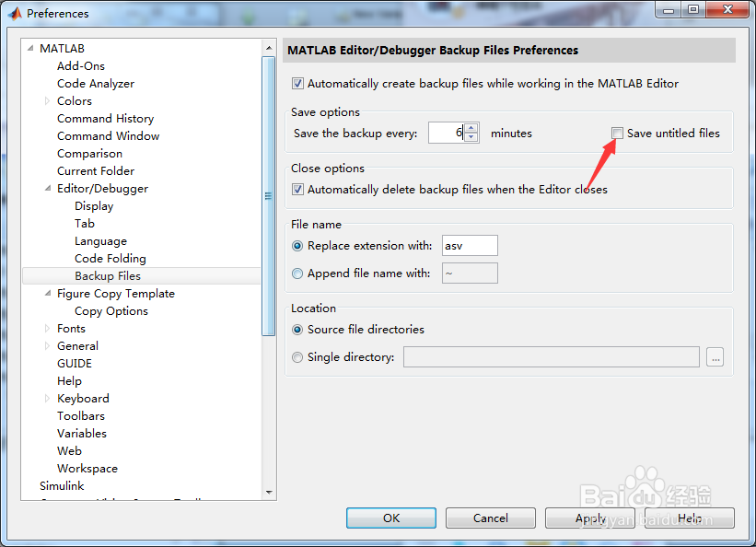Open Language preferences page

[100, 241]
